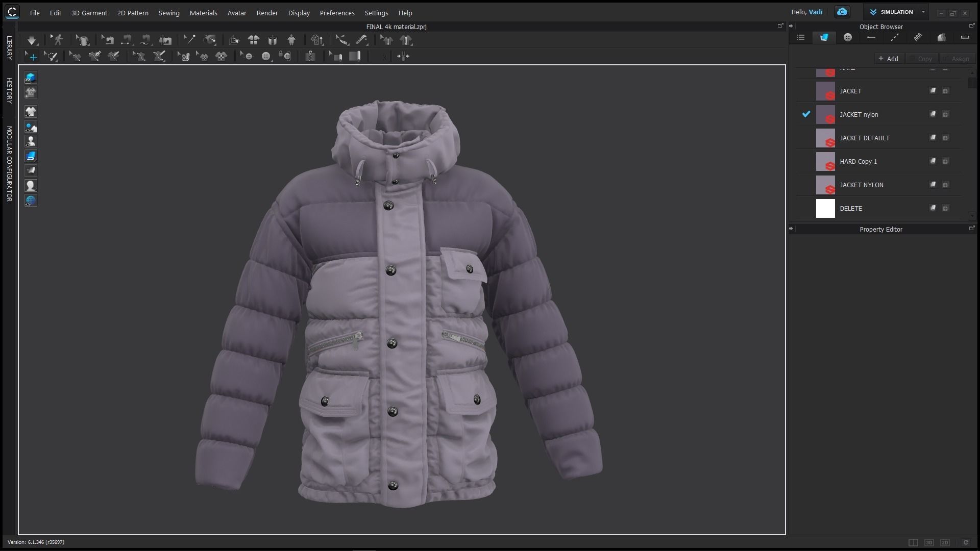980x551 pixels.
Task: Expand the toolbar overflow chevrons
Action: click(384, 57)
